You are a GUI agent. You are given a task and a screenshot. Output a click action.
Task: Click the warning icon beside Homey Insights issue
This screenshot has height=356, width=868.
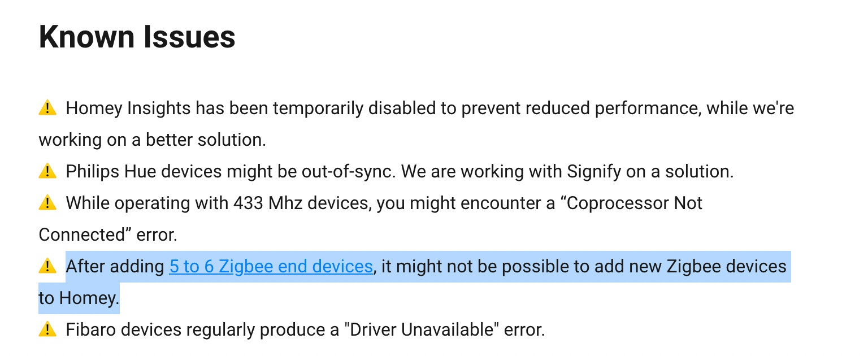point(47,107)
